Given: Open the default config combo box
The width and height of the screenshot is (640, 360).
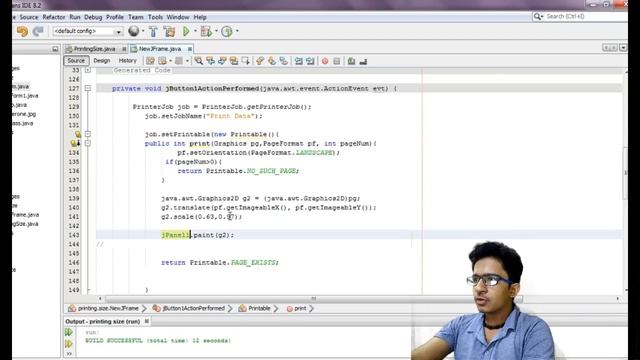Looking at the screenshot, I should coord(88,31).
